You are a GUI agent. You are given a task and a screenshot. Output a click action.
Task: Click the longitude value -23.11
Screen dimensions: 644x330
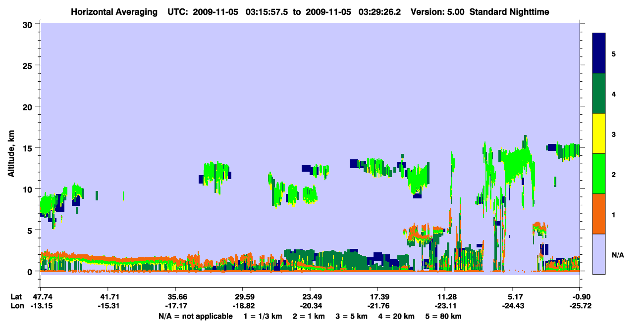tap(445, 306)
